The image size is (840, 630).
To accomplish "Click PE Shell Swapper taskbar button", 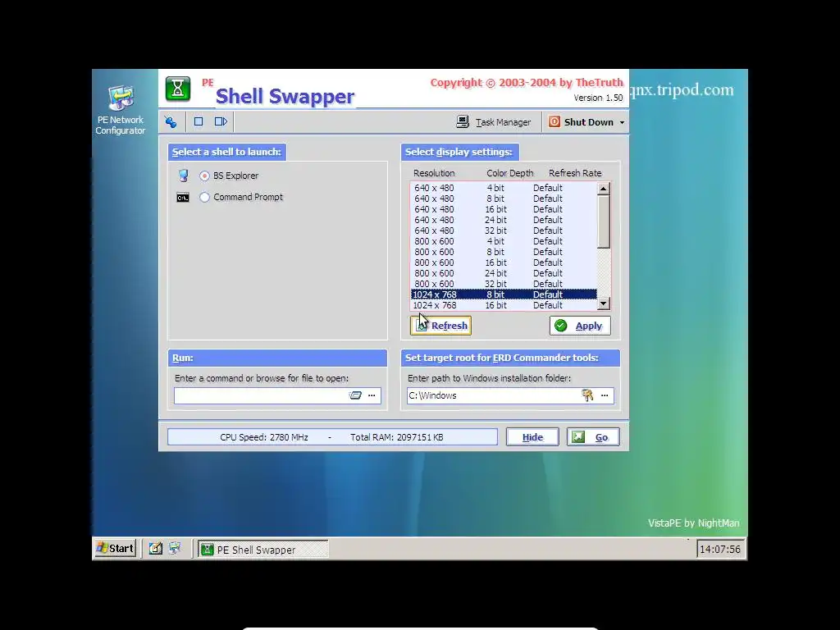I will pos(263,550).
